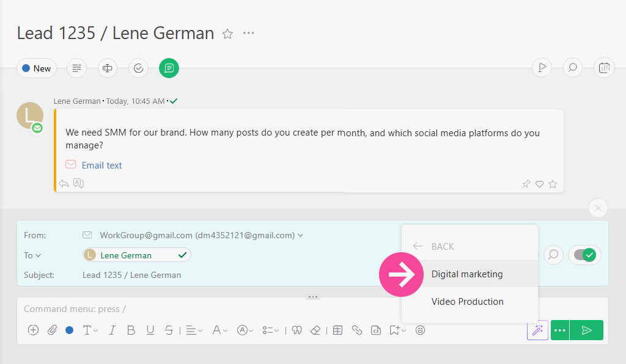
Task: Click the search icon in email panel
Action: click(x=553, y=255)
